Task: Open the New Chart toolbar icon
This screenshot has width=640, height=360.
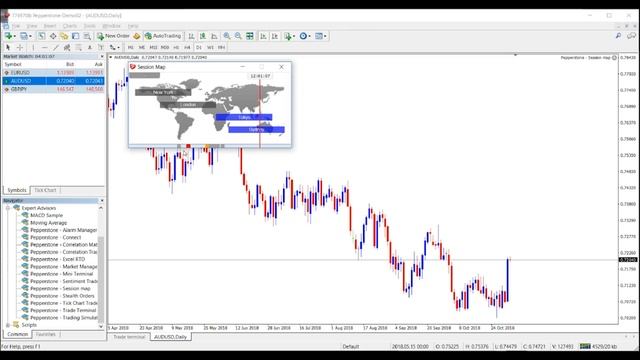Action: [x=8, y=36]
